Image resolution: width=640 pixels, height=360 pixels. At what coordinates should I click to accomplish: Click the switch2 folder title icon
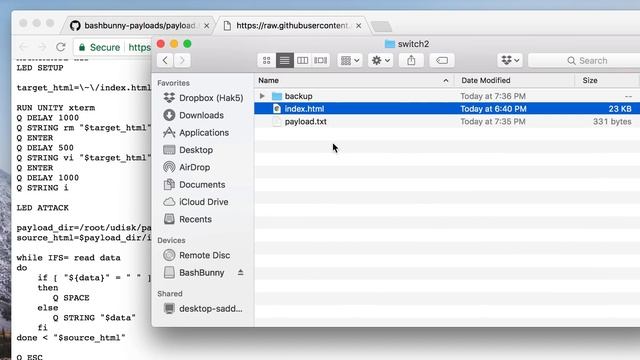tap(390, 44)
